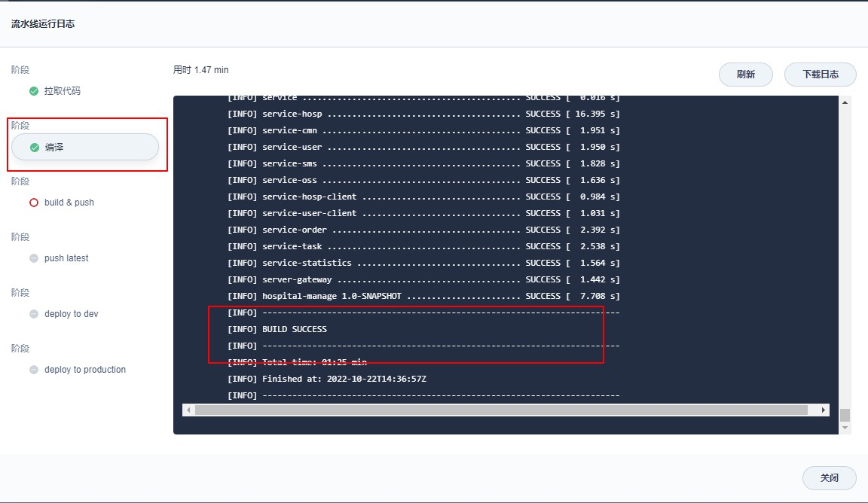This screenshot has width=868, height=503.
Task: Click the vertical scrollbar down arrow
Action: [x=845, y=427]
